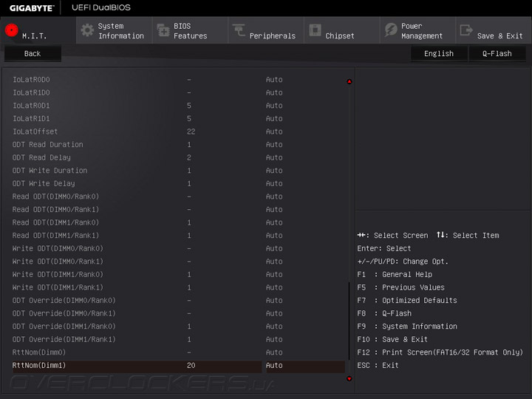Image resolution: width=532 pixels, height=399 pixels.
Task: Click the vertical scrollbar thumb in settings list
Action: 349,321
